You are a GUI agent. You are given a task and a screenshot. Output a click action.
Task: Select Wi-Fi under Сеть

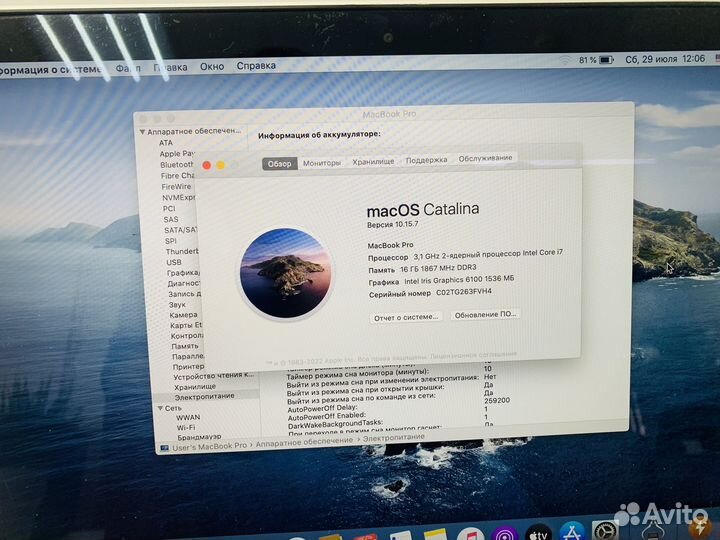(x=186, y=428)
